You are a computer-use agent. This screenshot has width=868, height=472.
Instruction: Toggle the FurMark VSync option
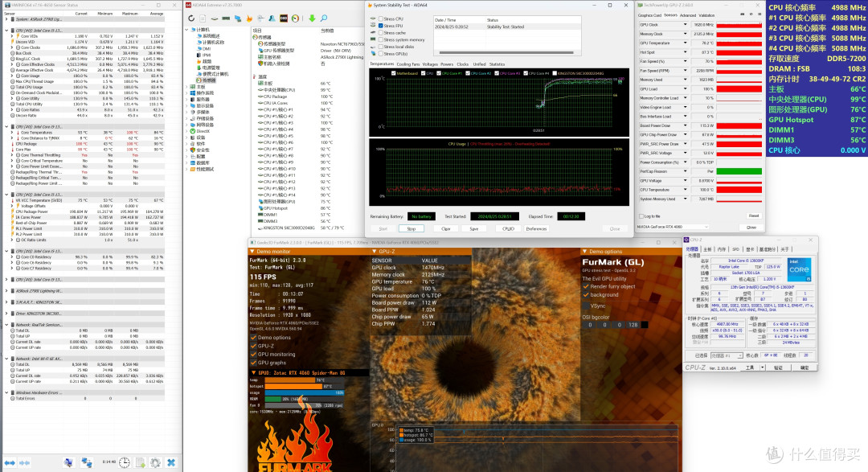[593, 306]
